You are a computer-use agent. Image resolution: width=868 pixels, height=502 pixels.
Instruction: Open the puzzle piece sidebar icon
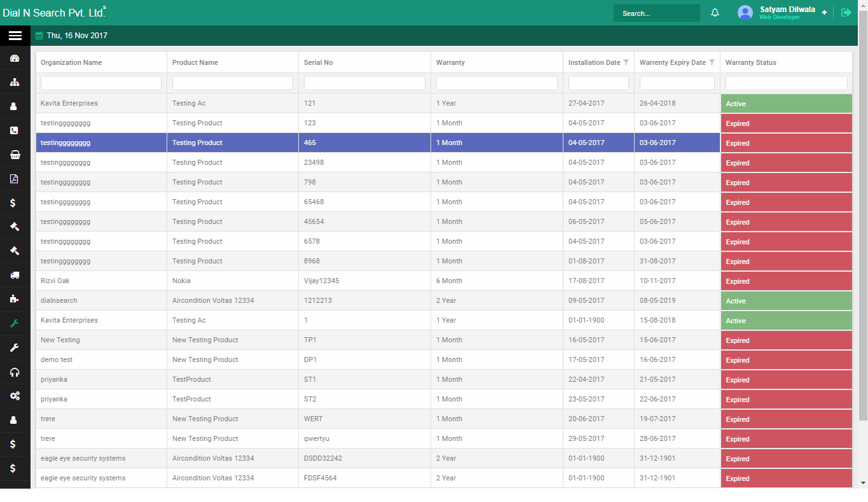tap(15, 299)
